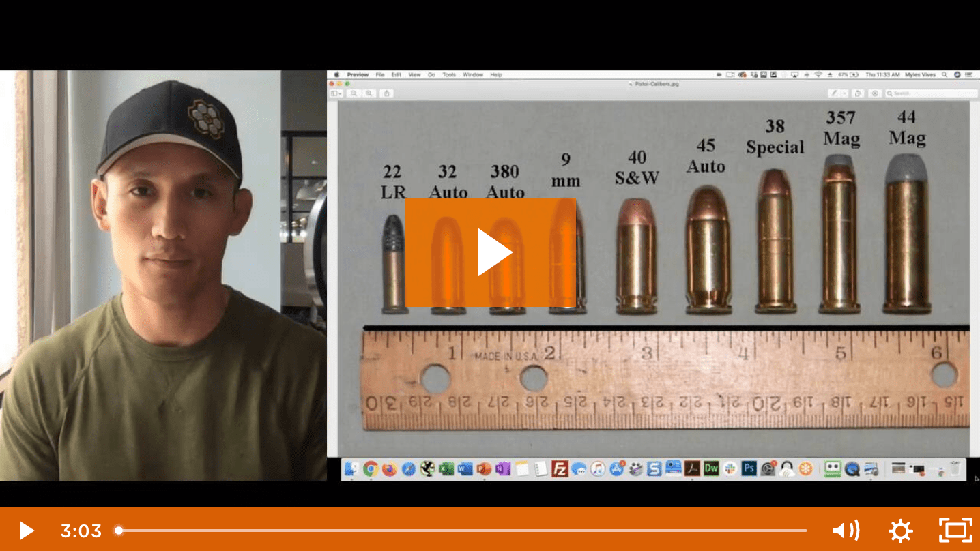The height and width of the screenshot is (551, 980).
Task: Click the Google Chrome dock icon
Action: [x=371, y=469]
